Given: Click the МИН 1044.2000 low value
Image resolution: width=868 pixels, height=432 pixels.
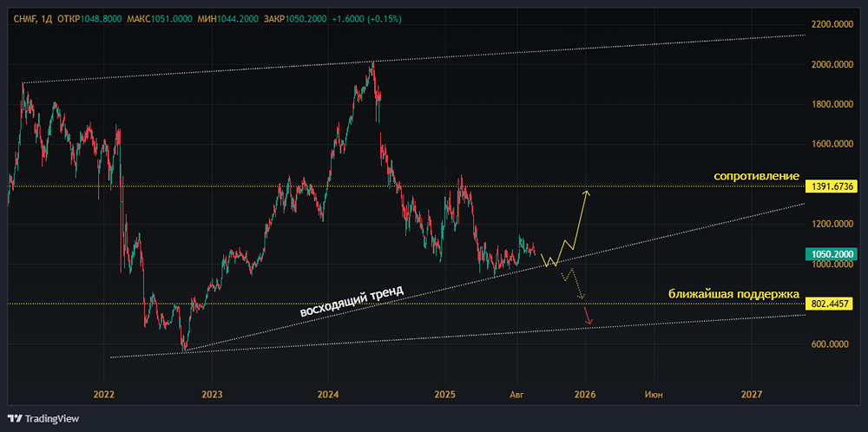Looking at the screenshot, I should click(x=229, y=19).
